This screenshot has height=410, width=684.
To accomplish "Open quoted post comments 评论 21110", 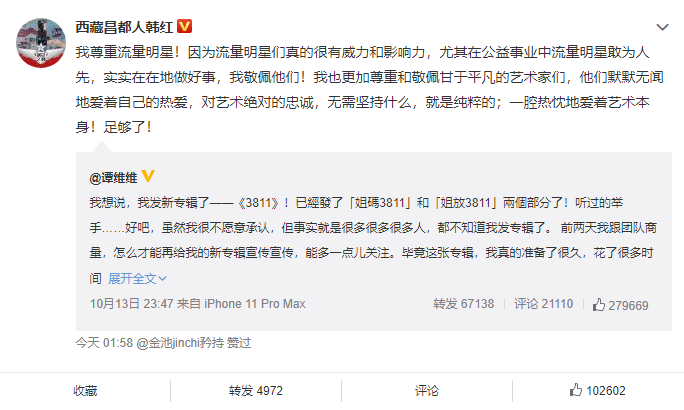I will coord(544,304).
